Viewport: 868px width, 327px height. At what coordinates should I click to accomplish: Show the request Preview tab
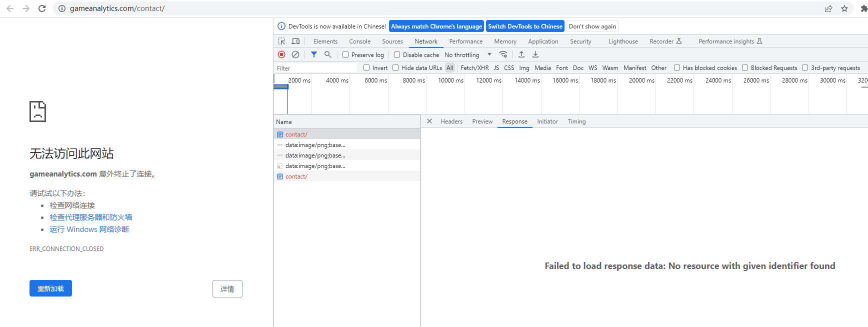tap(482, 121)
